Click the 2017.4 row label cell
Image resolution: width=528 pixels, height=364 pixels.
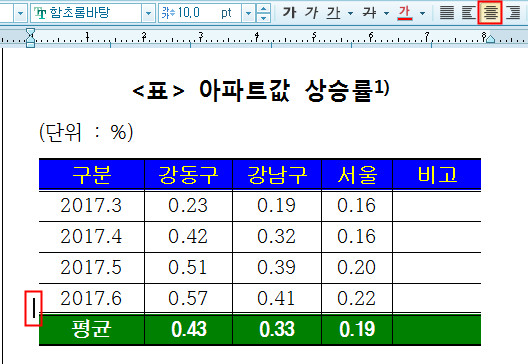point(92,237)
